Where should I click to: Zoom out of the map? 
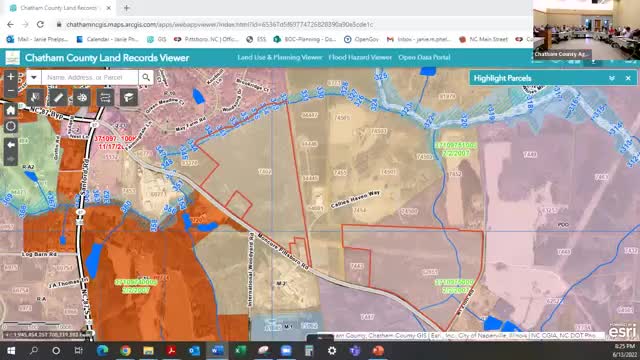point(11,90)
